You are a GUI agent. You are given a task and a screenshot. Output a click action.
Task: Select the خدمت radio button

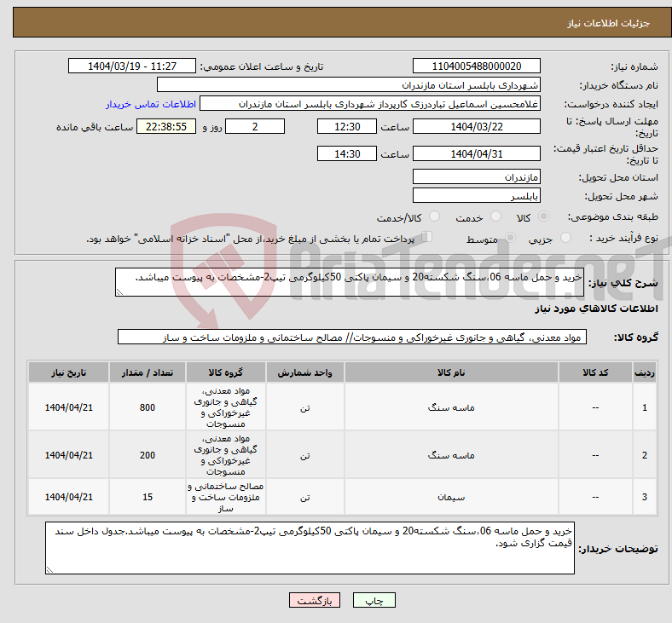(495, 216)
